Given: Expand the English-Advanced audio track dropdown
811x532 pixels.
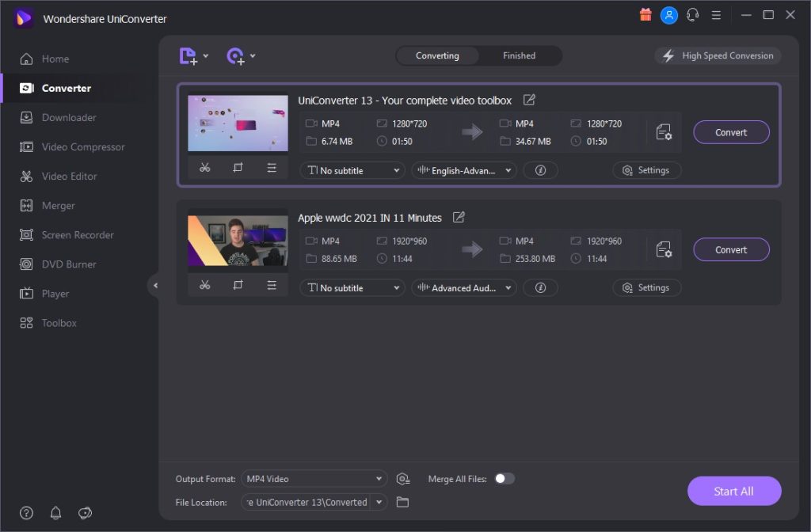Looking at the screenshot, I should [463, 170].
